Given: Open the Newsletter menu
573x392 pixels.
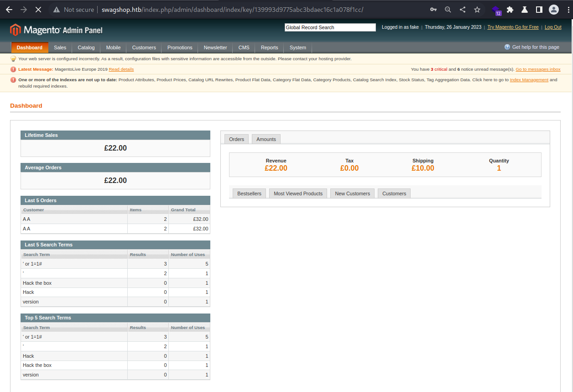Looking at the screenshot, I should click(x=215, y=47).
